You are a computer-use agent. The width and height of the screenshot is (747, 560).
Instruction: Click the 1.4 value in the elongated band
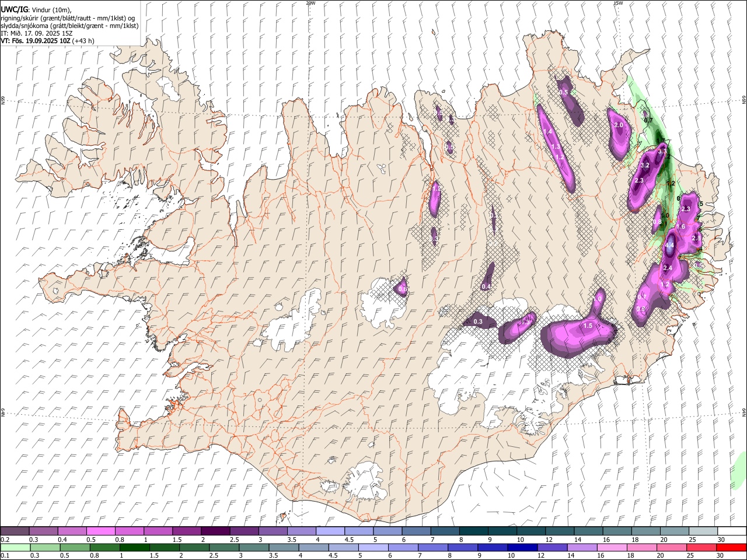pos(547,132)
